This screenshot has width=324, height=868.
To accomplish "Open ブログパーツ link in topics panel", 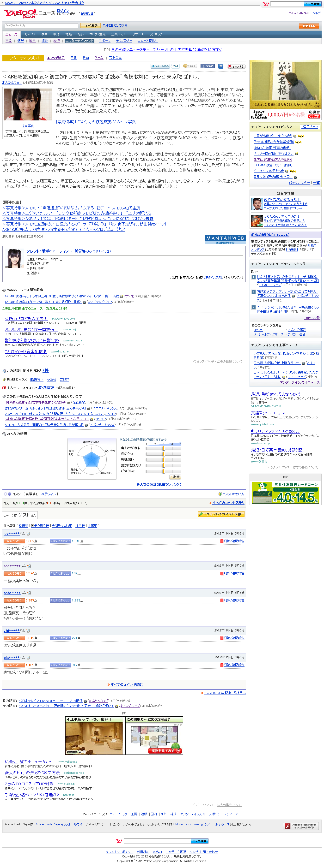I will click(x=310, y=127).
